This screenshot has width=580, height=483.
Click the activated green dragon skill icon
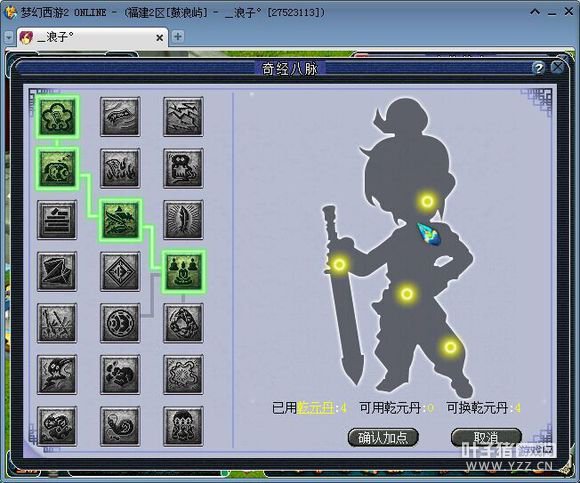pos(120,220)
